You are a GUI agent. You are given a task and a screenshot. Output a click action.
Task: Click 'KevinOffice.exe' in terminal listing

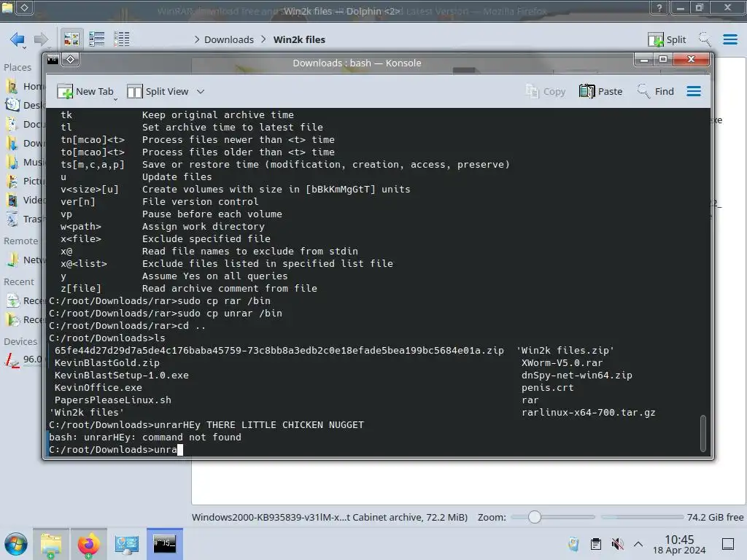click(98, 388)
